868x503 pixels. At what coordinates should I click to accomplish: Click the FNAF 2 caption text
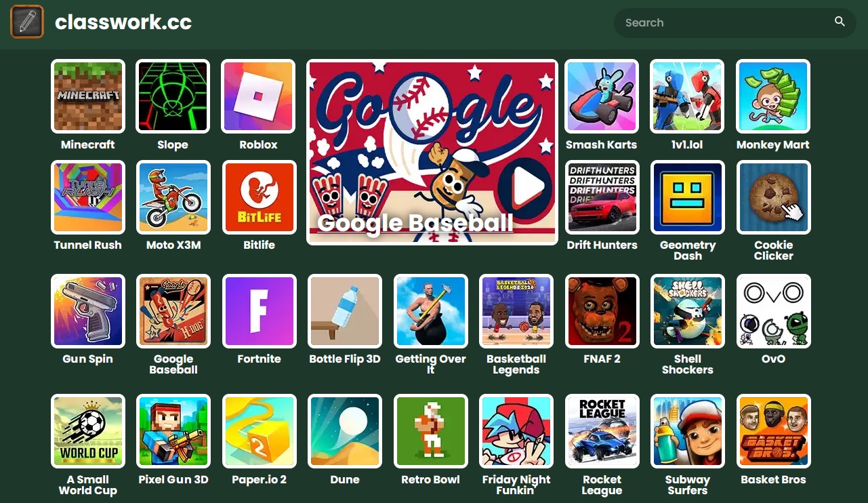602,359
